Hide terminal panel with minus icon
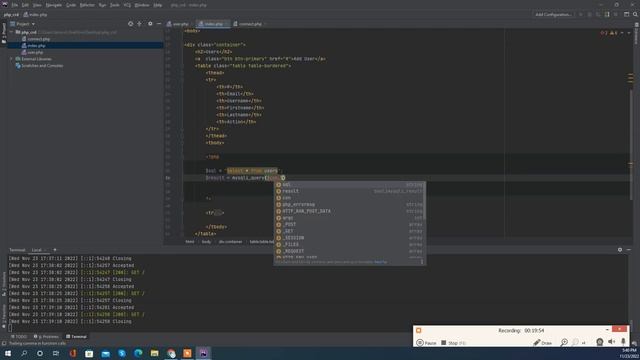640x360 pixels. click(629, 250)
